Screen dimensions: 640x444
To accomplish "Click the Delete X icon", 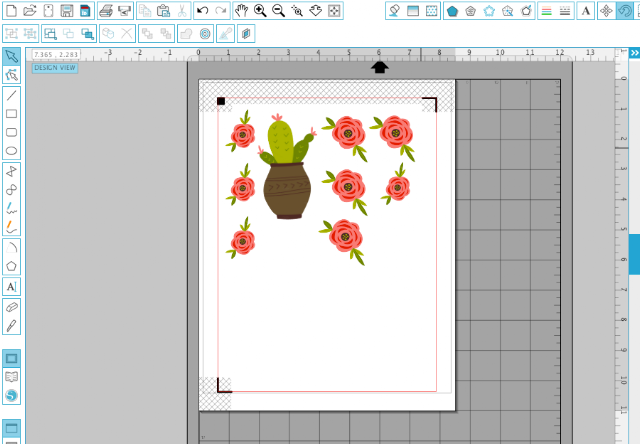I will (127, 33).
